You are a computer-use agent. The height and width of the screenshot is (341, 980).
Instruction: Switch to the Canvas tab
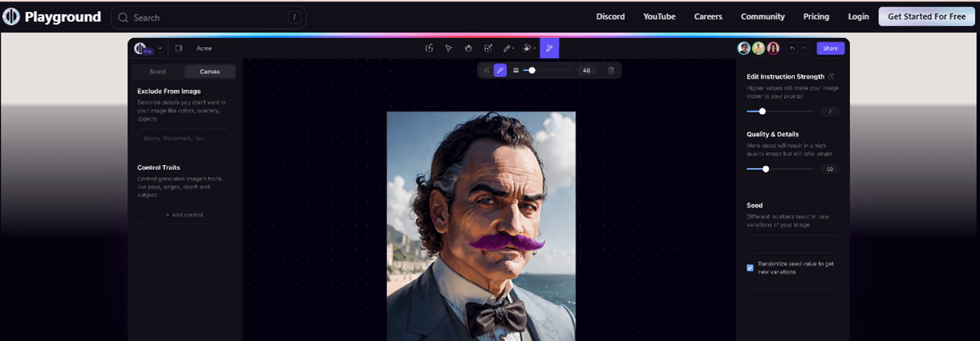[x=209, y=71]
